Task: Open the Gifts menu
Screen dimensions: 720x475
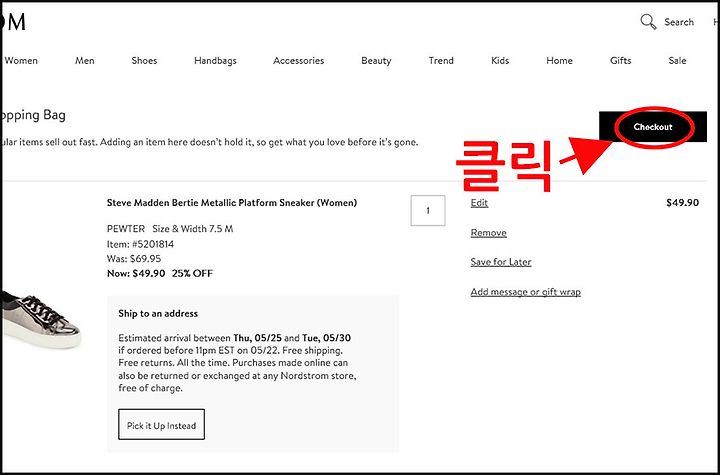Action: tap(620, 61)
